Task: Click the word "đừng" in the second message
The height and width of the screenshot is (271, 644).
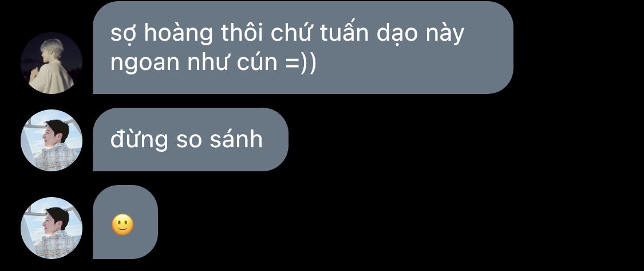Action: 139,140
